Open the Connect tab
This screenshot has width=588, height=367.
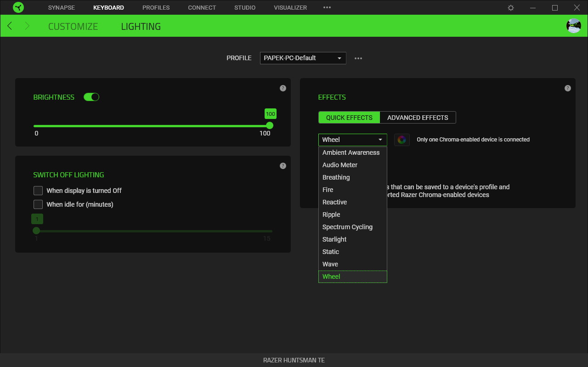pos(202,8)
